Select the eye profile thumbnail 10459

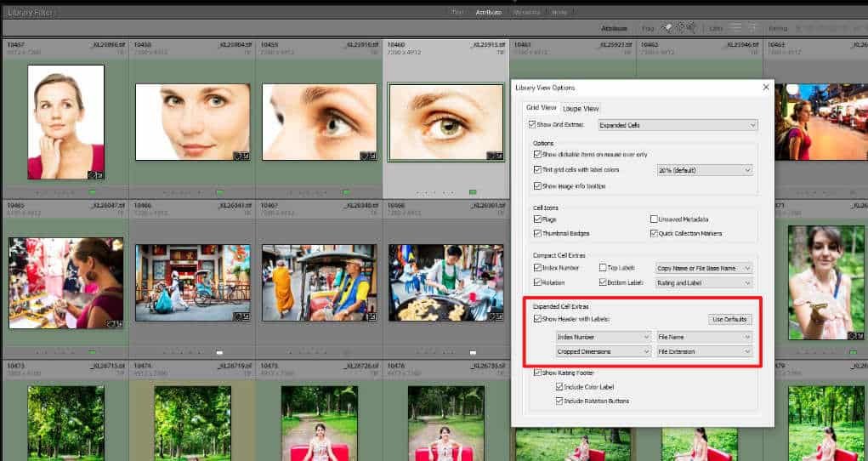click(320, 122)
